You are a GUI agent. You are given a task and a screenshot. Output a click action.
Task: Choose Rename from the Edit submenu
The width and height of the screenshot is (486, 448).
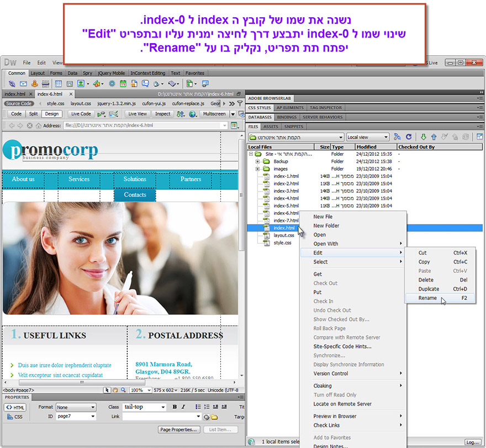click(x=440, y=298)
